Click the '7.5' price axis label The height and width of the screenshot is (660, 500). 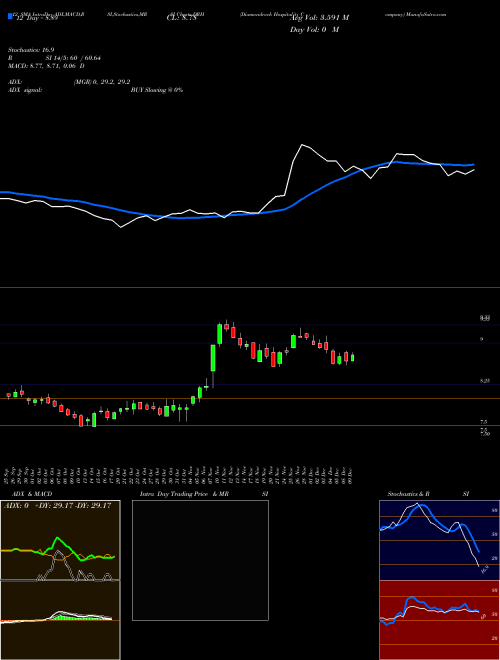pyautogui.click(x=483, y=422)
